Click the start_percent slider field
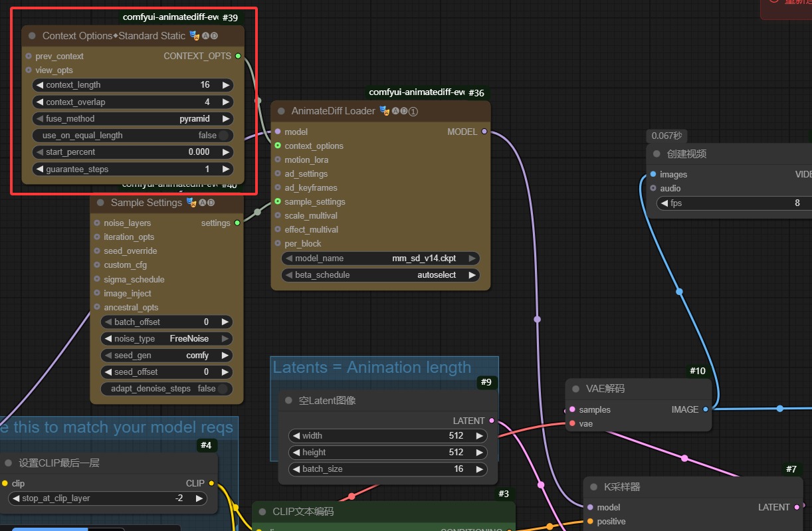 pos(133,152)
